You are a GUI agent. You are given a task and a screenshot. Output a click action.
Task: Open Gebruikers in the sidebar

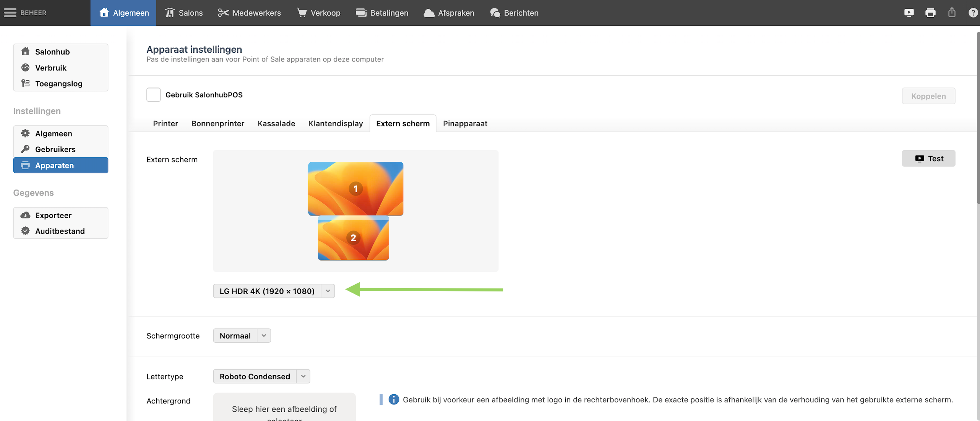[55, 149]
